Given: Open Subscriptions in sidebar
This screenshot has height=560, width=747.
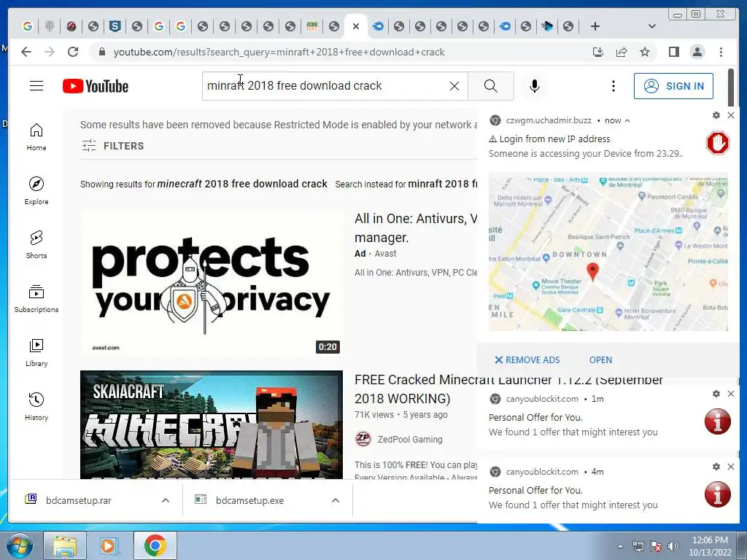Looking at the screenshot, I should pos(36,298).
